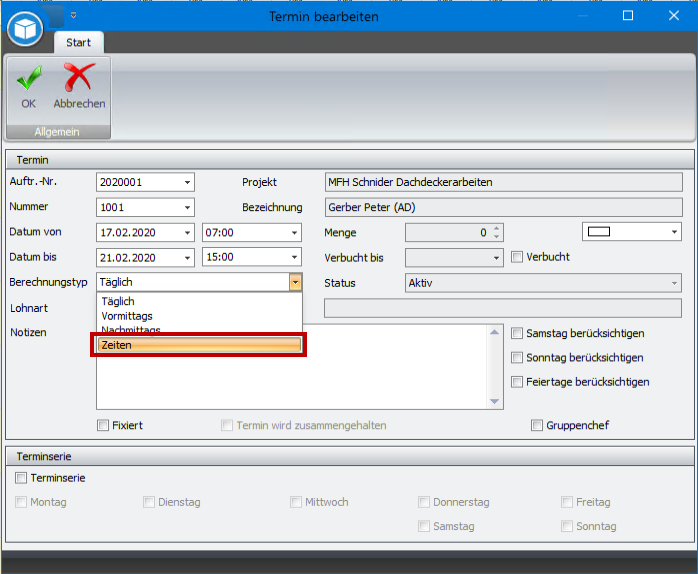Check the Fixiert checkbox

coord(103,425)
